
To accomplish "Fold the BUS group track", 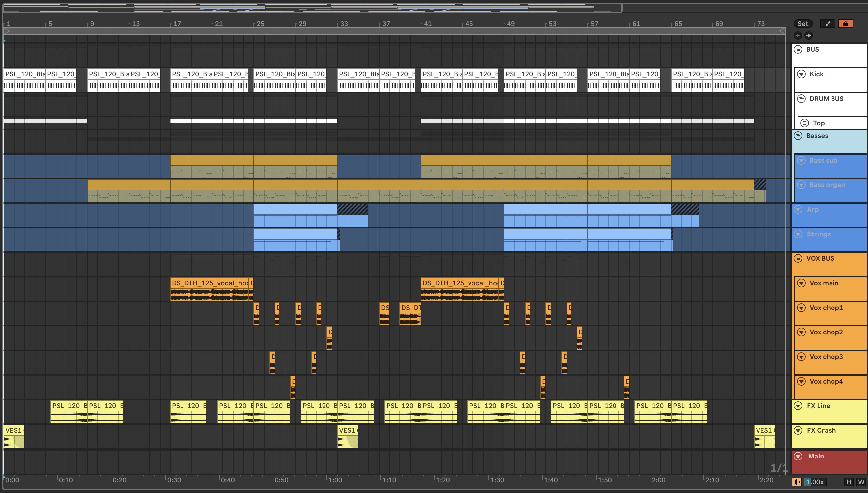I will 798,49.
